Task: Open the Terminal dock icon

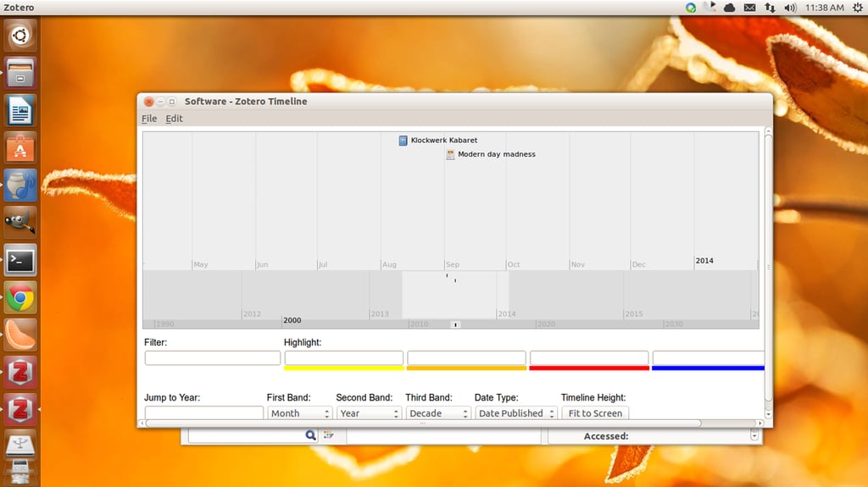Action: pyautogui.click(x=20, y=260)
